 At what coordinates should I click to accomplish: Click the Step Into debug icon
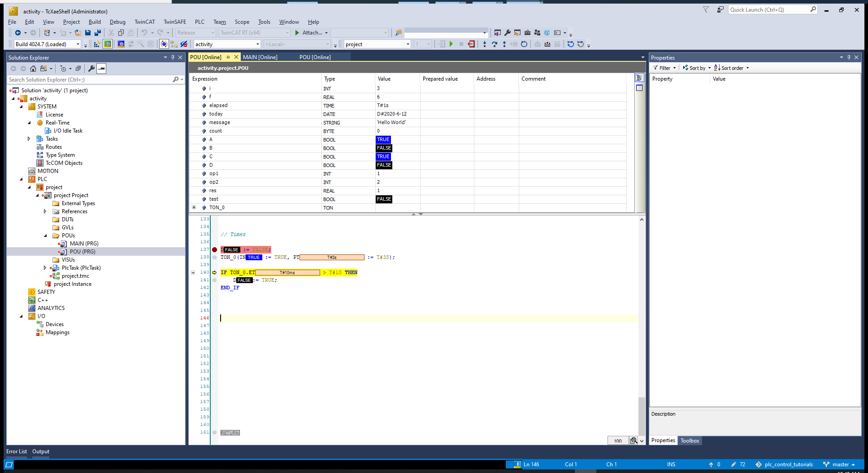[x=485, y=44]
